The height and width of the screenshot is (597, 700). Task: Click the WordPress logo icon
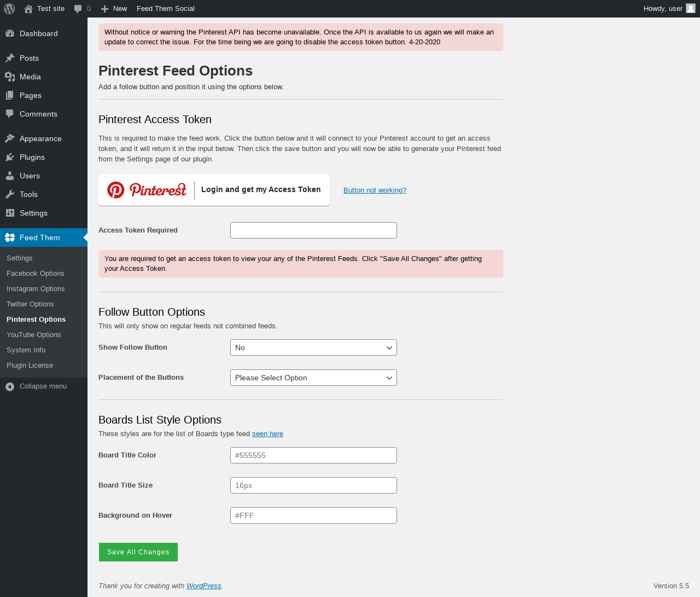(x=9, y=9)
